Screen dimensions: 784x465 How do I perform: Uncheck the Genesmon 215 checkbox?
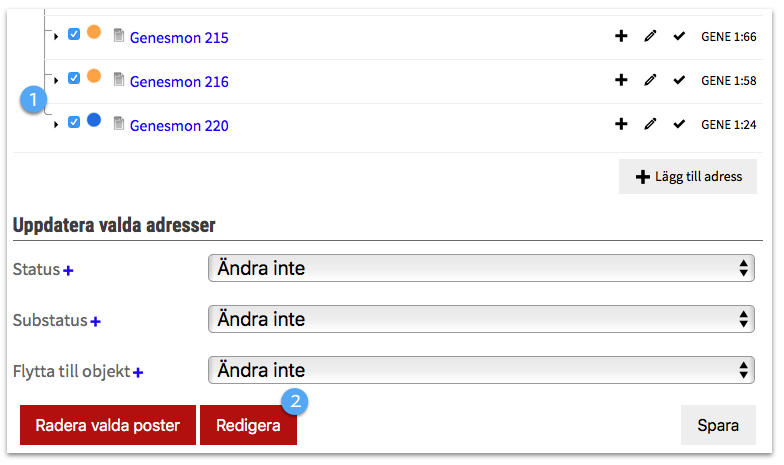[x=74, y=34]
